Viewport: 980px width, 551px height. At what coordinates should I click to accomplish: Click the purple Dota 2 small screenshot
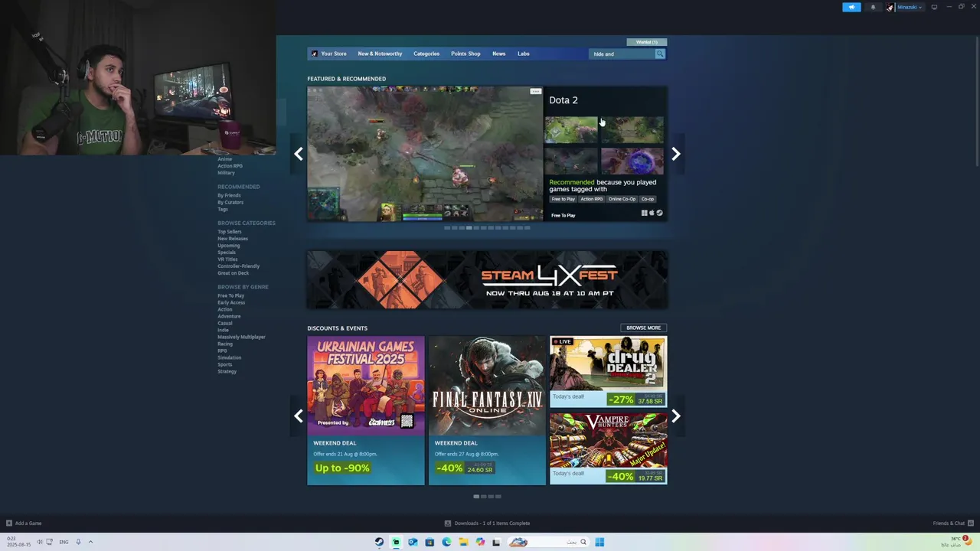click(632, 161)
